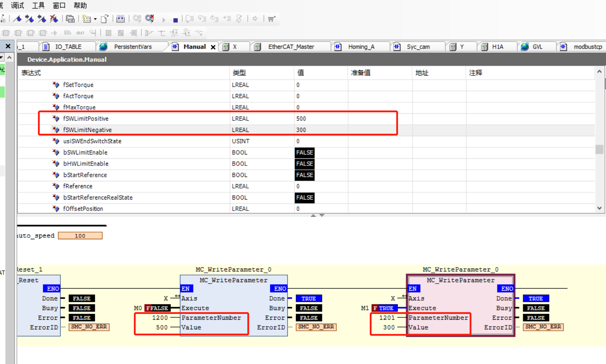This screenshot has height=364, width=606.
Task: Click variable table scrollbar up arrow
Action: [x=600, y=72]
